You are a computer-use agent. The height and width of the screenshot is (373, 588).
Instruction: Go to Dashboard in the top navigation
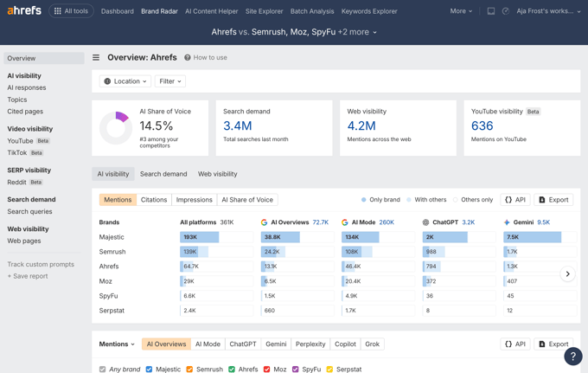118,11
